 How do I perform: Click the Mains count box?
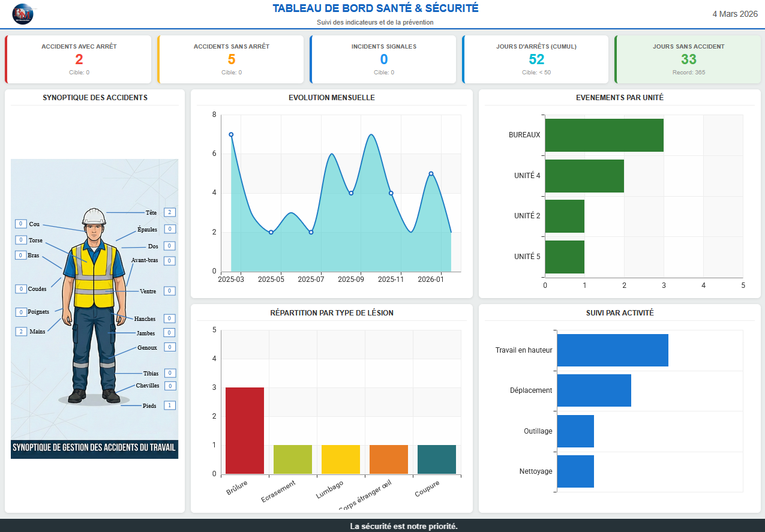(21, 331)
